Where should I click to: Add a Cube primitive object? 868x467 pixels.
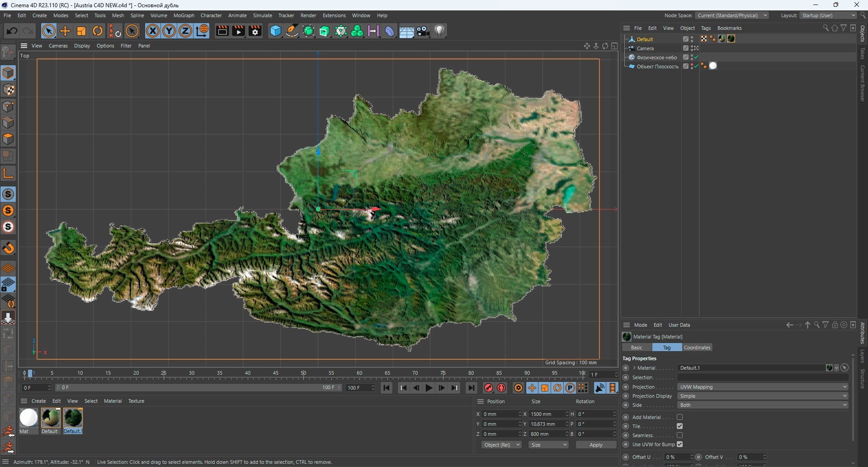coord(275,31)
